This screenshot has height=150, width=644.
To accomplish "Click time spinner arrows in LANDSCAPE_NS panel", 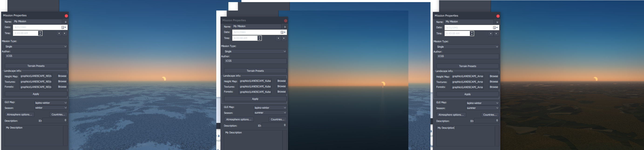I will point(40,33).
